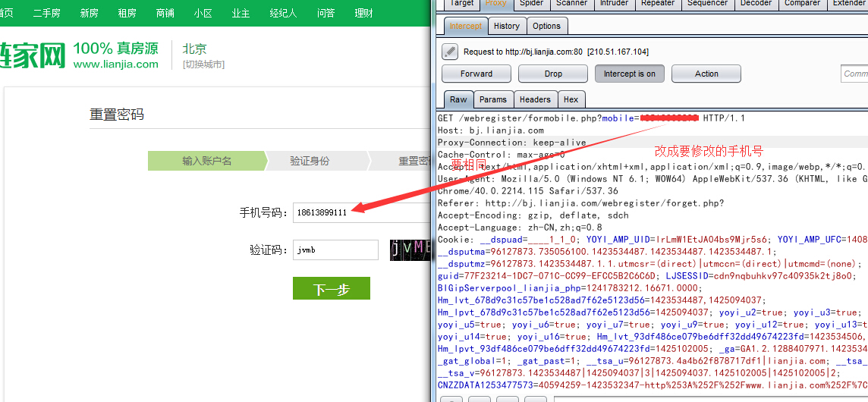Screen dimensions: 868x402
Task: Open the proxy History sub-tab
Action: tap(507, 26)
